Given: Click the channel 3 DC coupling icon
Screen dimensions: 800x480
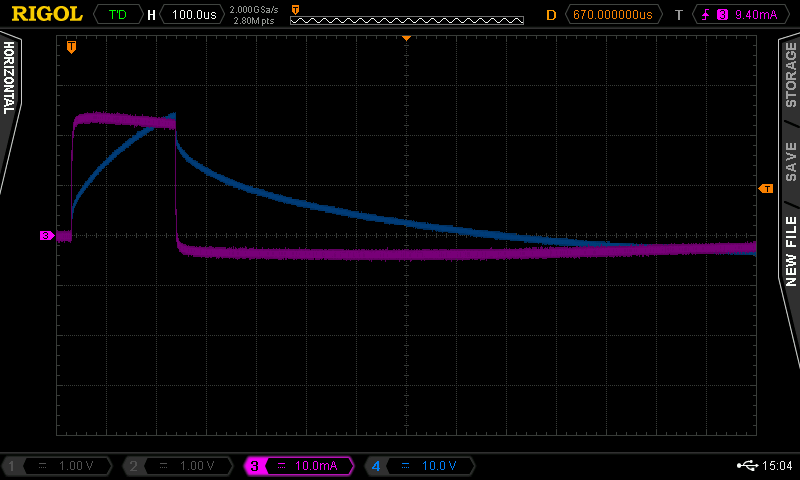Looking at the screenshot, I should click(281, 466).
